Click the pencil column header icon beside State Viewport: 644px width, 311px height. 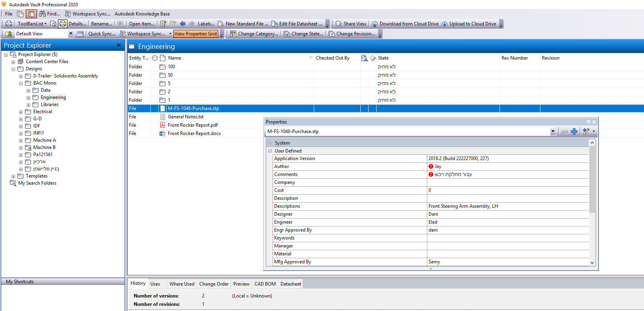(x=373, y=58)
